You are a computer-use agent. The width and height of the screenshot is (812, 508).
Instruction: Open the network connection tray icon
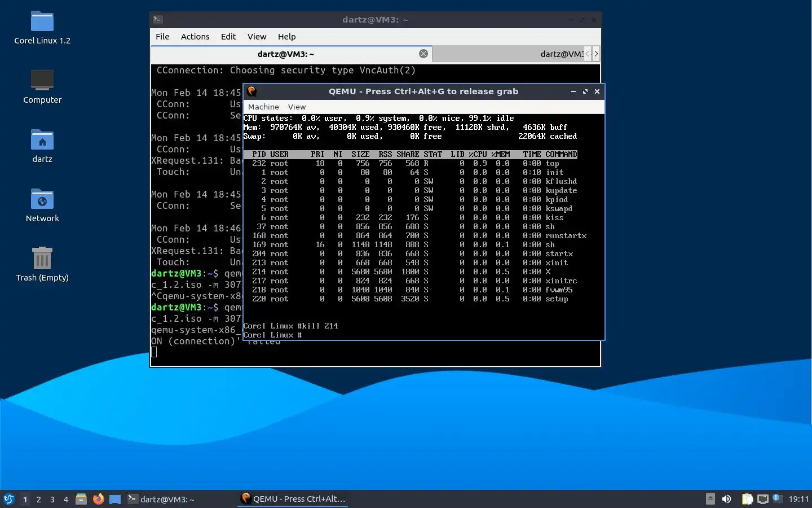point(763,499)
